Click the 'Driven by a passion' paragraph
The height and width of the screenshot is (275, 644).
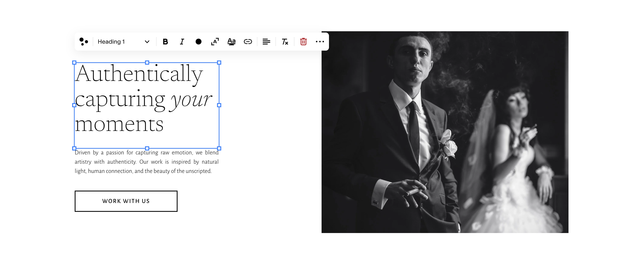(x=147, y=162)
